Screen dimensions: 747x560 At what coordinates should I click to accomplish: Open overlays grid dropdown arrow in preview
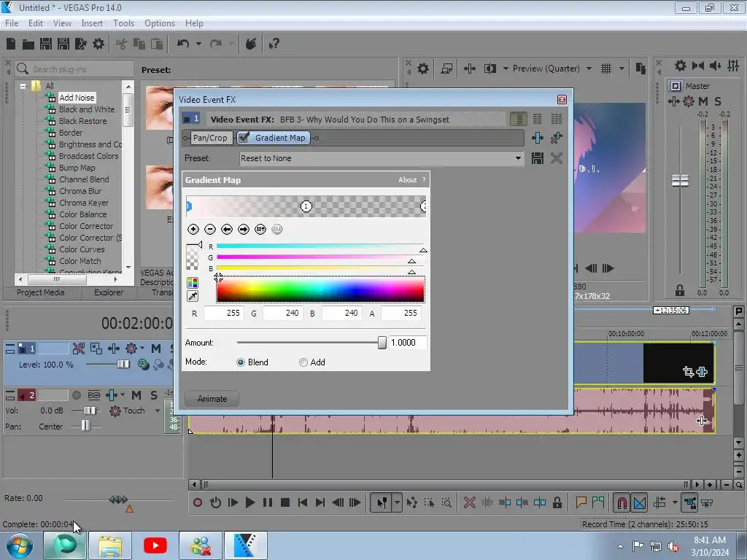[622, 69]
